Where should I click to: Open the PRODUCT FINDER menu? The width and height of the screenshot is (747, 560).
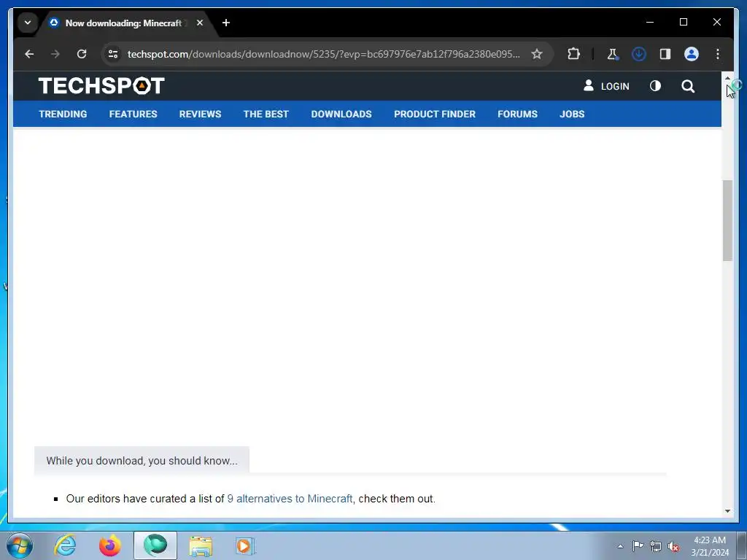pos(435,114)
